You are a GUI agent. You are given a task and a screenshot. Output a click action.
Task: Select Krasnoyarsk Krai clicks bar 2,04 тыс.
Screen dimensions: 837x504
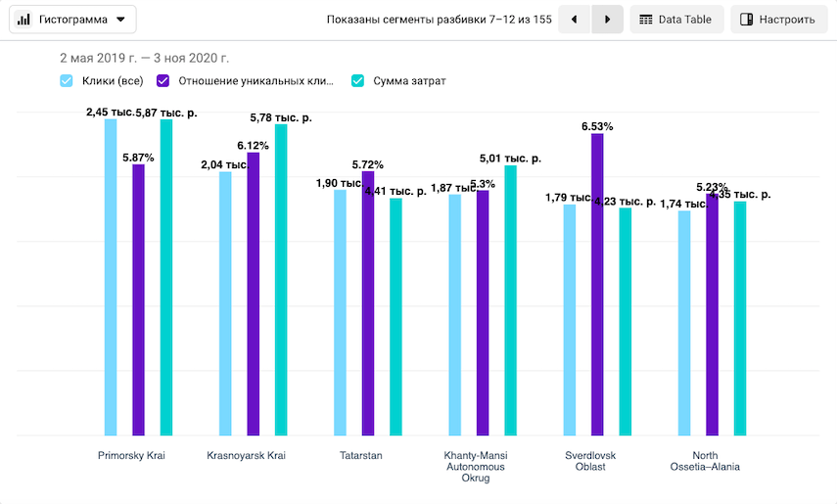[225, 303]
